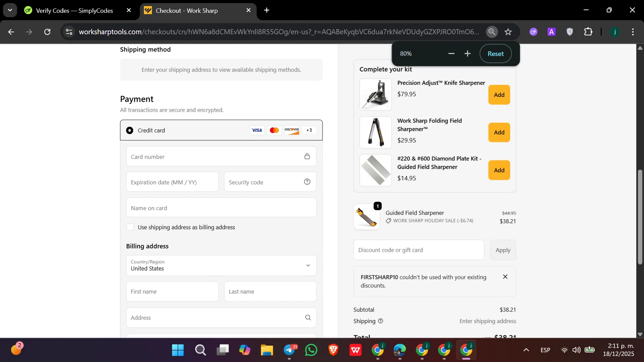Apply the discount code
The height and width of the screenshot is (362, 644).
click(503, 250)
